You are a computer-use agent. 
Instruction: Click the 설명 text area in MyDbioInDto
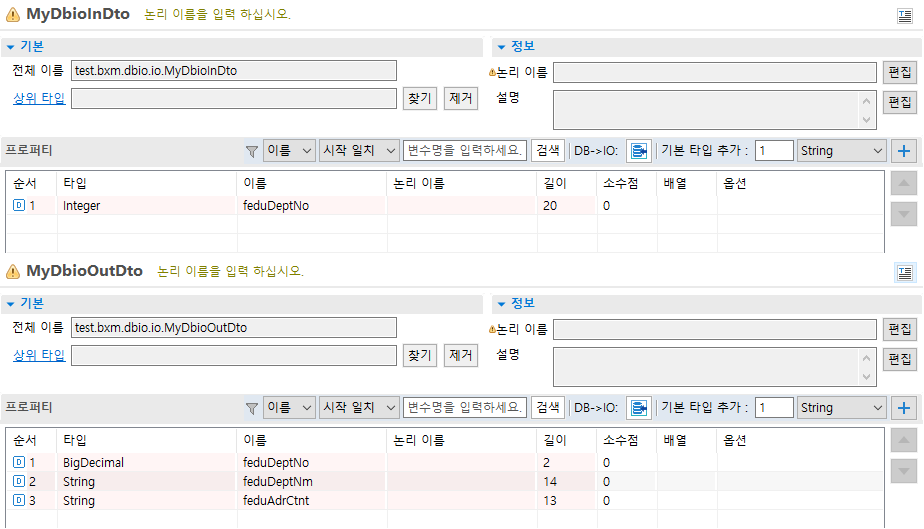[715, 110]
